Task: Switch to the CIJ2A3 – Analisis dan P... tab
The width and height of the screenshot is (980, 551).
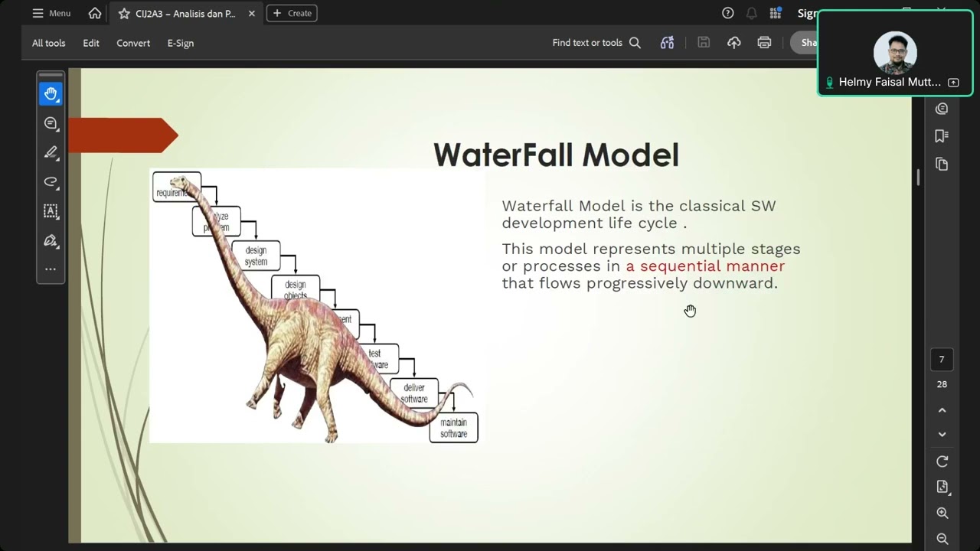Action: point(185,13)
